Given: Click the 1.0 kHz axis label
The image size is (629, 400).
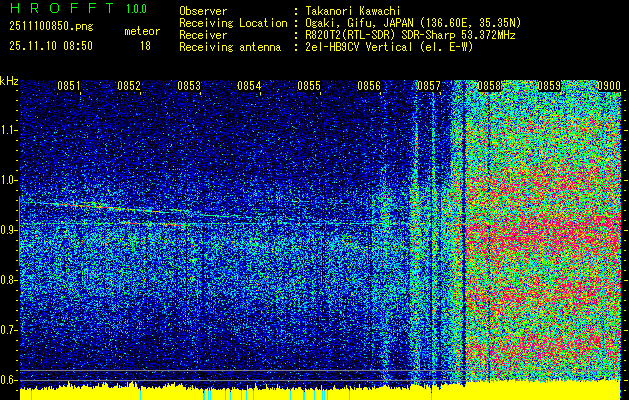Looking at the screenshot, I should 9,180.
